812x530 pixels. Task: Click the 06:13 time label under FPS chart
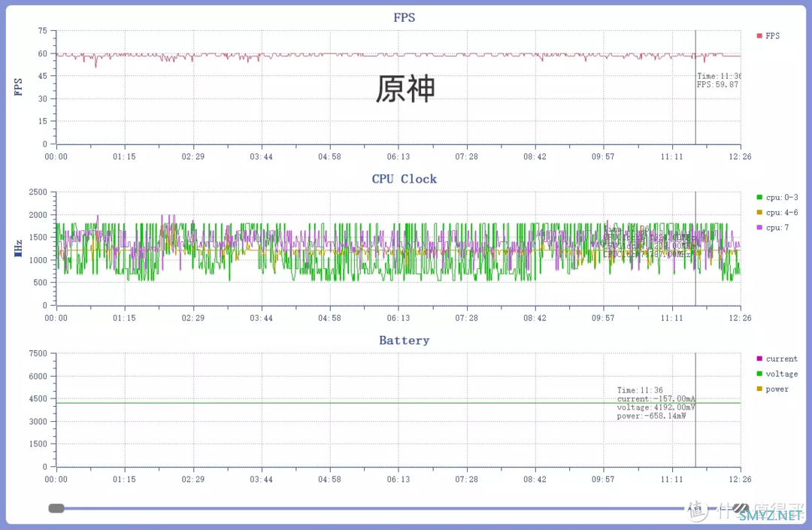398,156
